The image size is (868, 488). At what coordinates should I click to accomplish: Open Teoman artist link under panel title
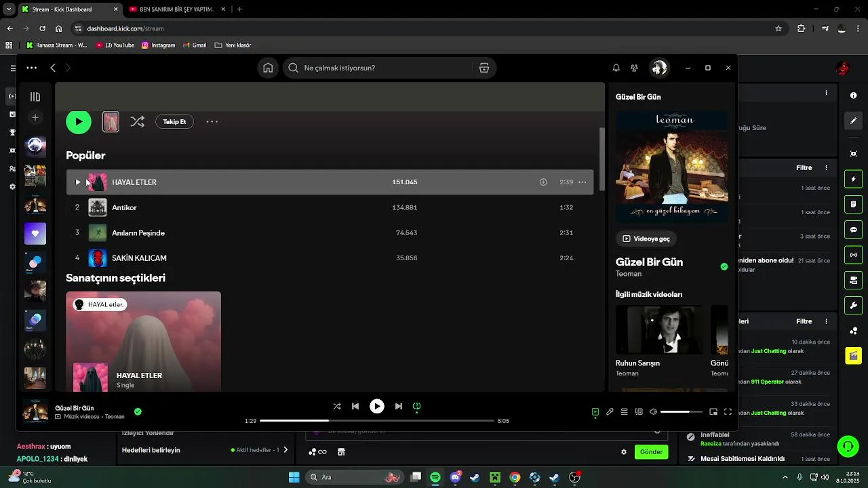point(629,274)
